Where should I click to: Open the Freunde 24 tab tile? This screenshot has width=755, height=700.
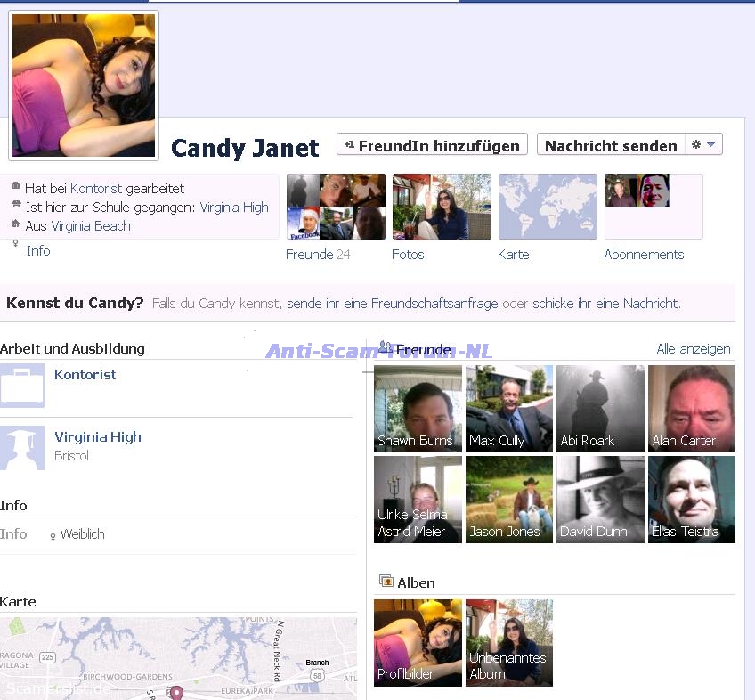coord(336,207)
